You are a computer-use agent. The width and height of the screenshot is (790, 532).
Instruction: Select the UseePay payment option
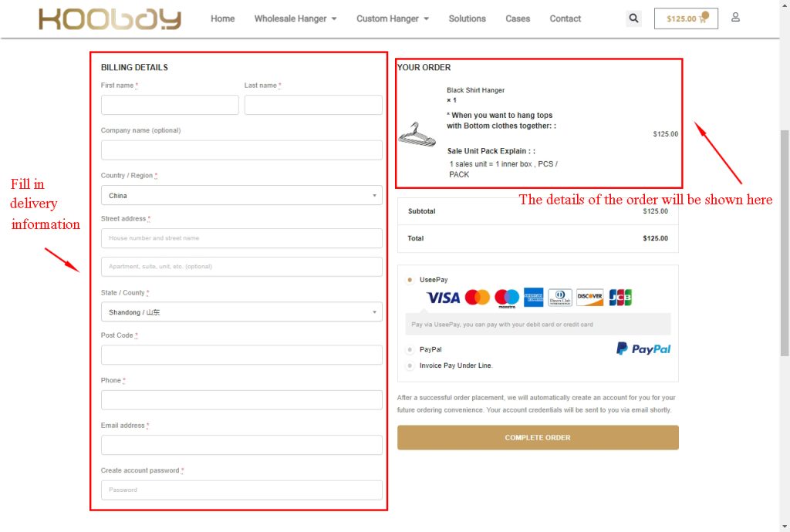(410, 280)
